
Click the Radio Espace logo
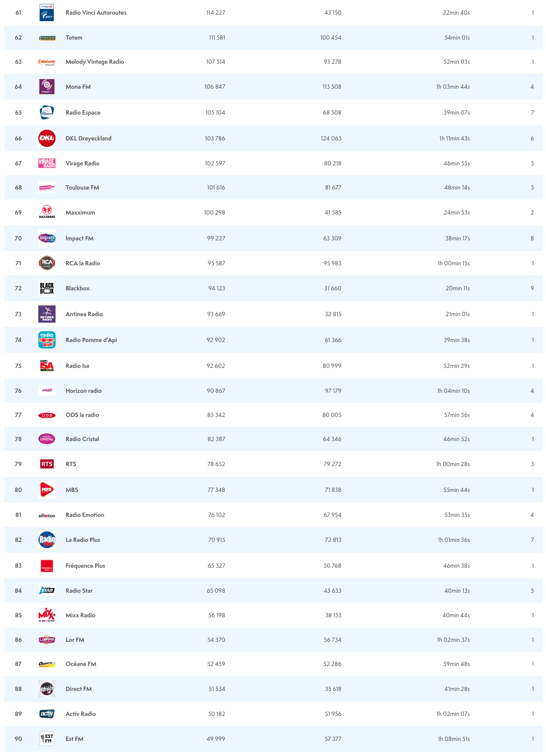click(47, 112)
